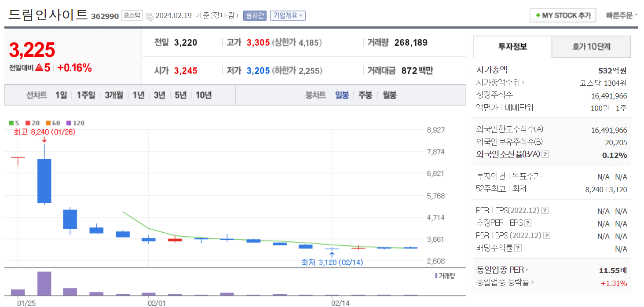The height and width of the screenshot is (307, 644).
Task: Open the 동일업종 등락률 link
Action: coord(505,282)
